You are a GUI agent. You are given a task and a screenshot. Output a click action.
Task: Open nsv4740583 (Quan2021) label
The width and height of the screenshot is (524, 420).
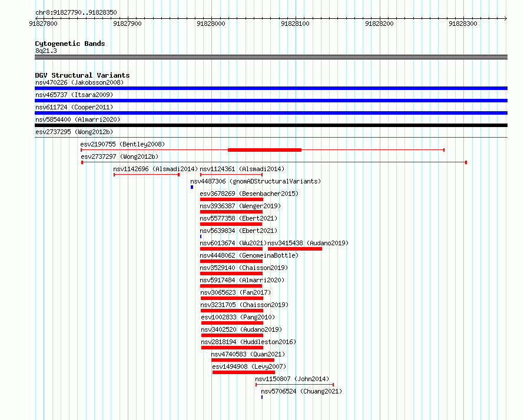pos(248,354)
